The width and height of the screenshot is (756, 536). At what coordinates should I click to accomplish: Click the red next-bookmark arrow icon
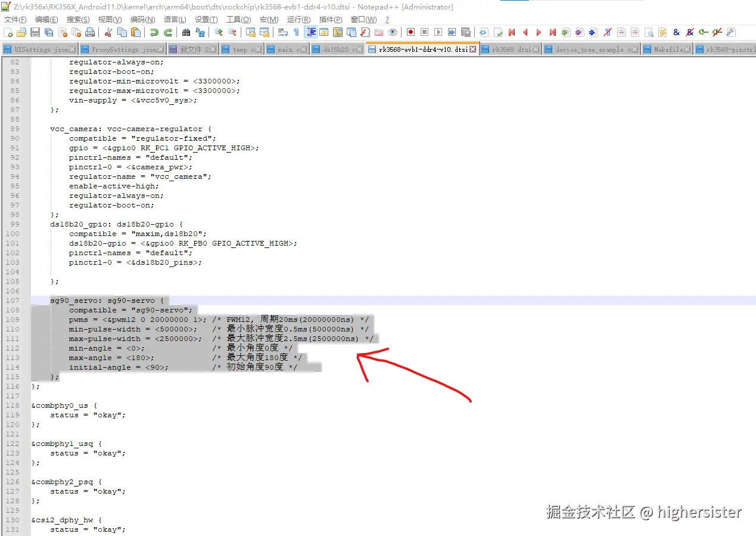tap(539, 32)
